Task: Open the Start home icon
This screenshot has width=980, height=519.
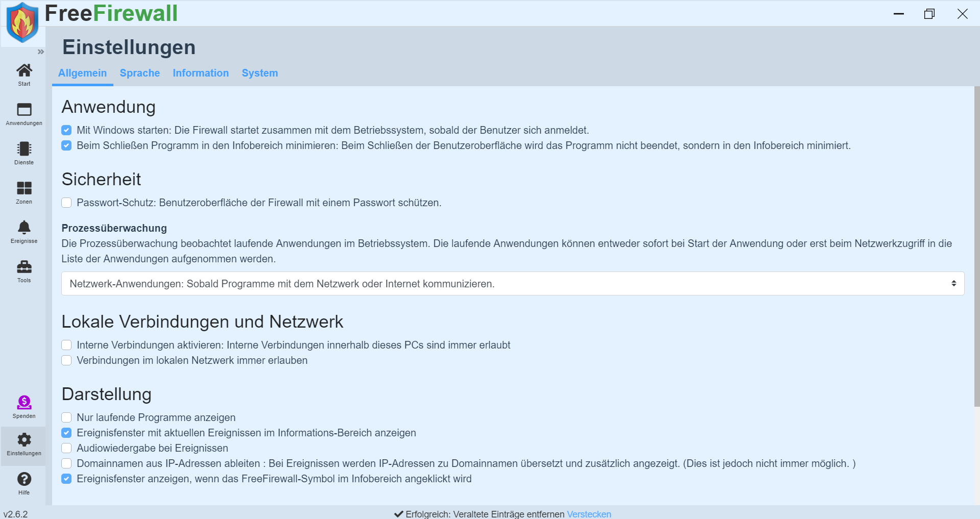Action: click(x=24, y=70)
